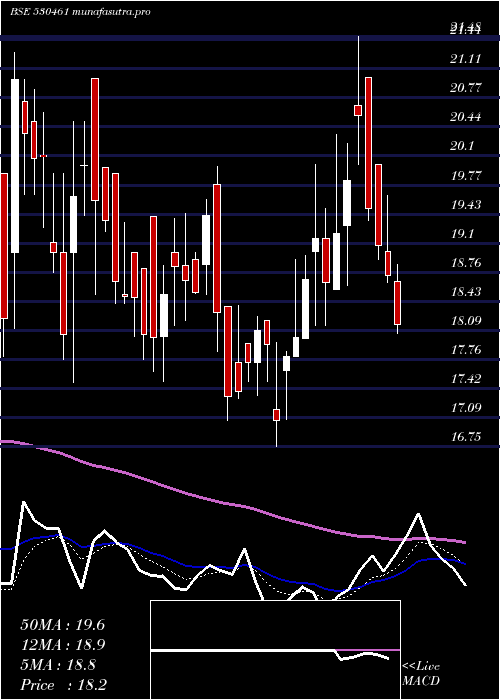Select the 18.76 price axis label

(466, 263)
